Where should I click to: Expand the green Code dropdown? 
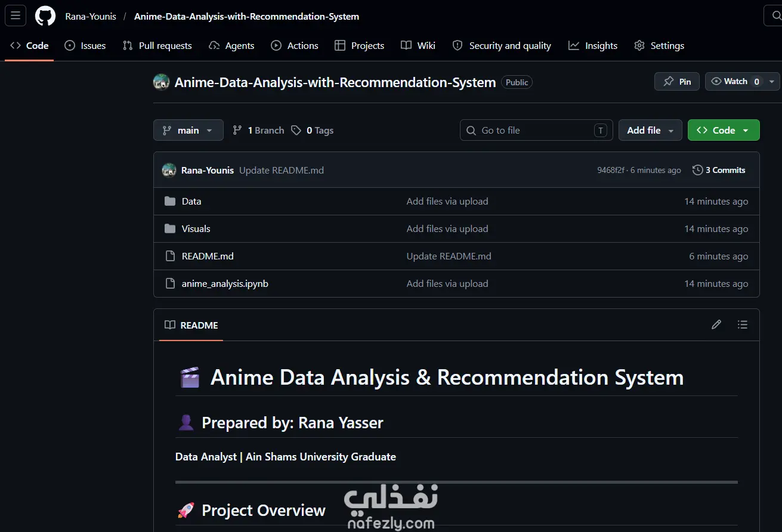click(x=724, y=130)
